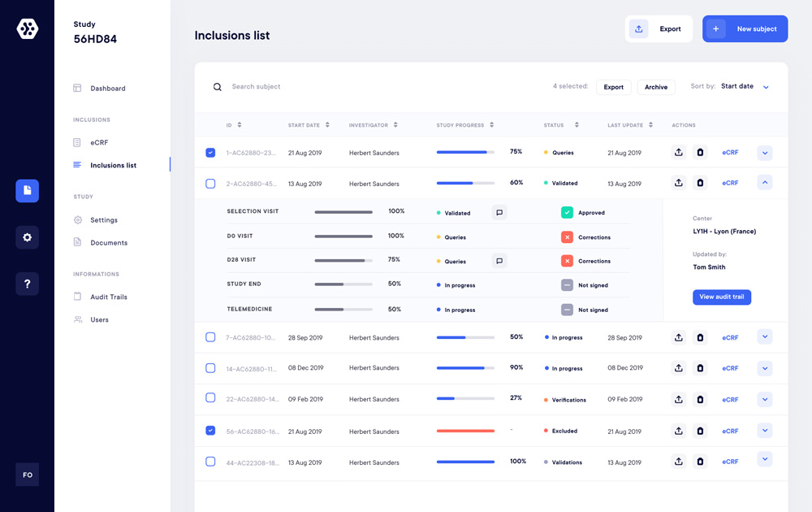
Task: Click the FO user avatar
Action: point(28,475)
